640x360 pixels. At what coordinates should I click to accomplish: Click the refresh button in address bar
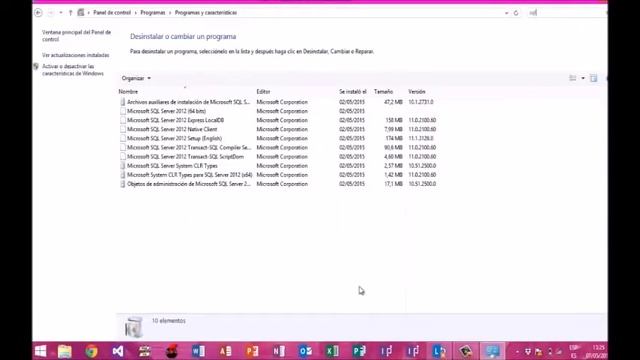[516, 13]
